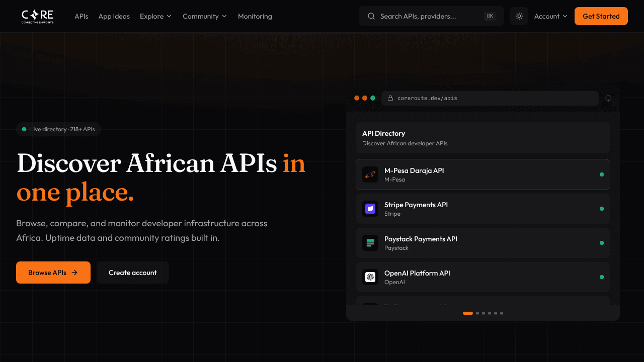Click the CORE logo in header

(38, 17)
